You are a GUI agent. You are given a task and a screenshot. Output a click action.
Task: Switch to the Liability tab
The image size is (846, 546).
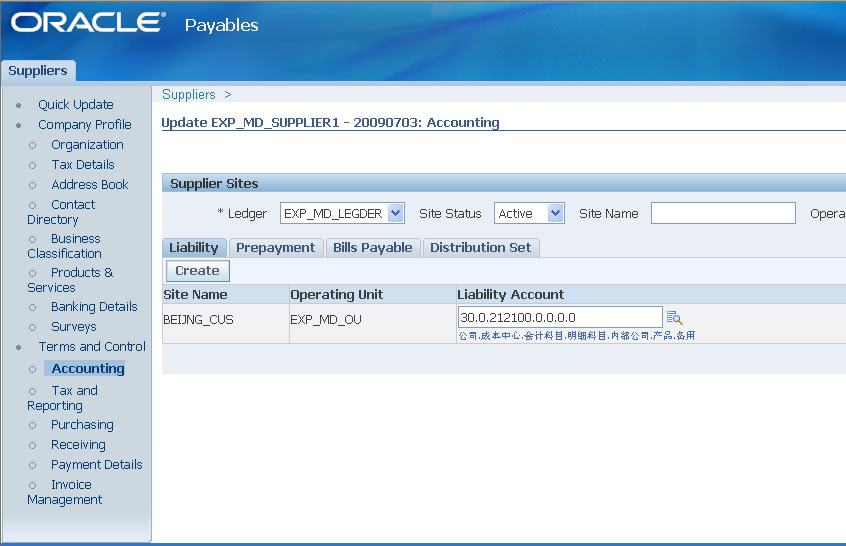click(194, 248)
